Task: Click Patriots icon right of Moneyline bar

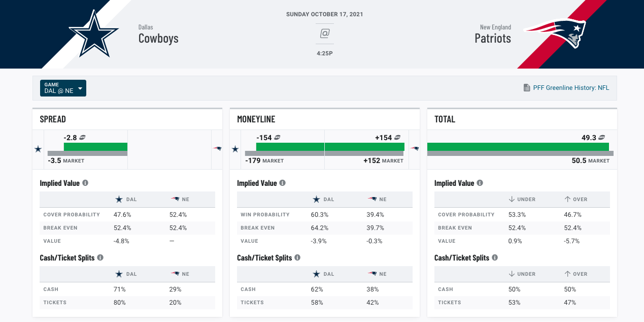Action: pos(415,149)
